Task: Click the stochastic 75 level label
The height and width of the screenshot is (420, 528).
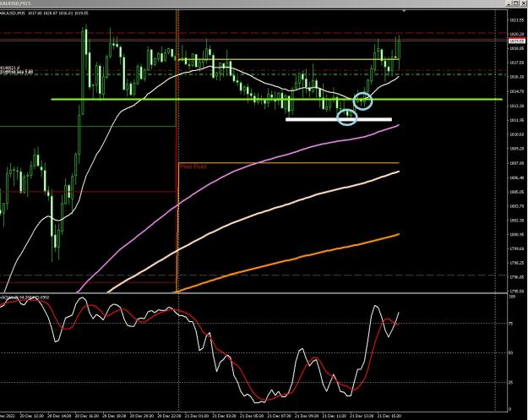Action: [x=511, y=324]
